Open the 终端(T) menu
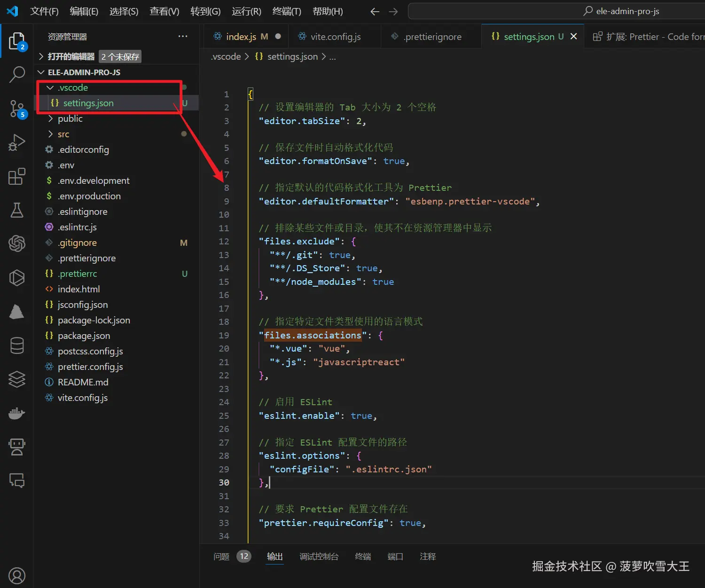This screenshot has height=588, width=705. (x=286, y=12)
